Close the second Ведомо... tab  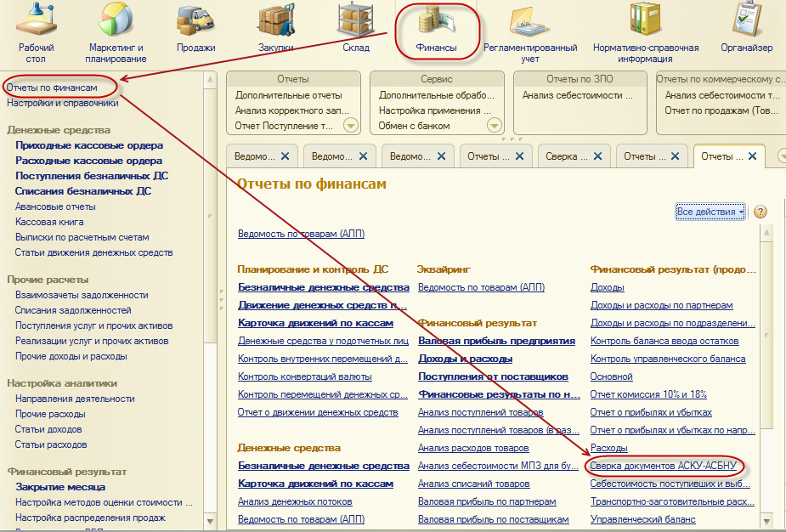(x=364, y=156)
